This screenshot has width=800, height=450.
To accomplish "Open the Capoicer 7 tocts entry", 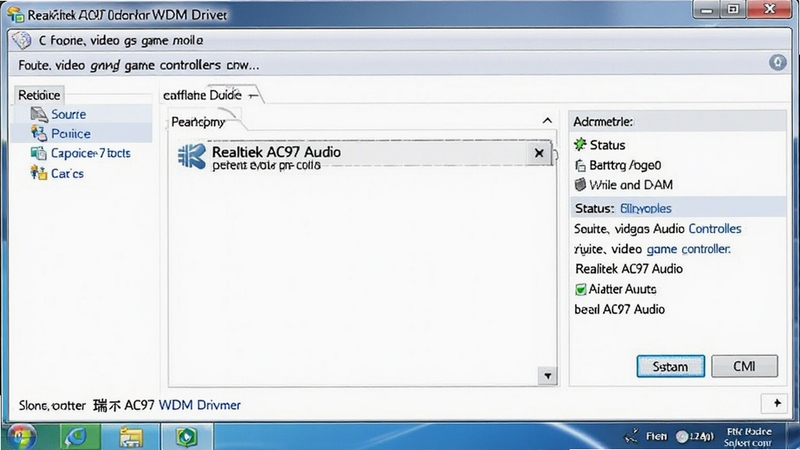I will [x=90, y=153].
